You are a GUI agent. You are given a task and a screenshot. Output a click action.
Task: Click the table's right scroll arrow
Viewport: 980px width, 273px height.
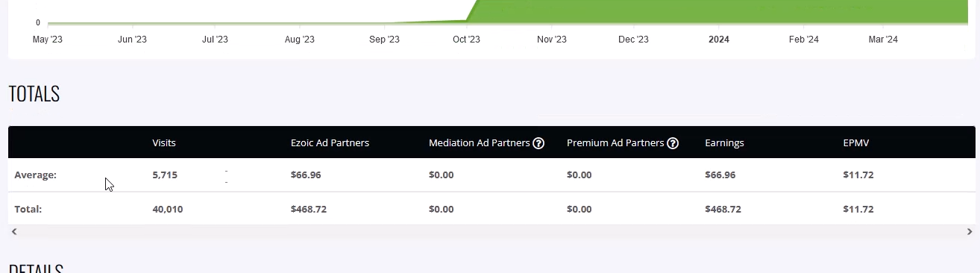click(x=969, y=232)
